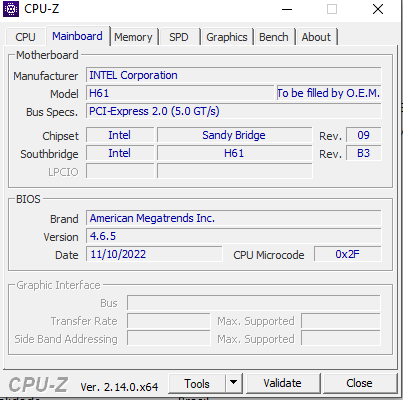The height and width of the screenshot is (400, 403).
Task: Open the Tools dropdown arrow
Action: click(x=234, y=383)
